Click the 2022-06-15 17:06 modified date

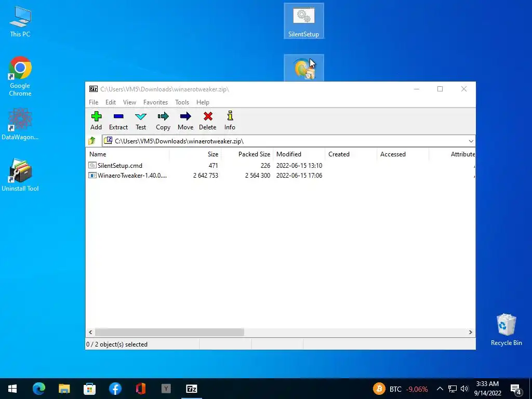click(299, 176)
